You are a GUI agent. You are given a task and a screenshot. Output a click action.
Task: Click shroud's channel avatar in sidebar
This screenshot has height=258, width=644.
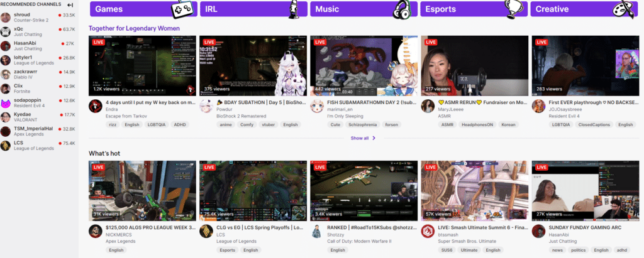pos(6,16)
